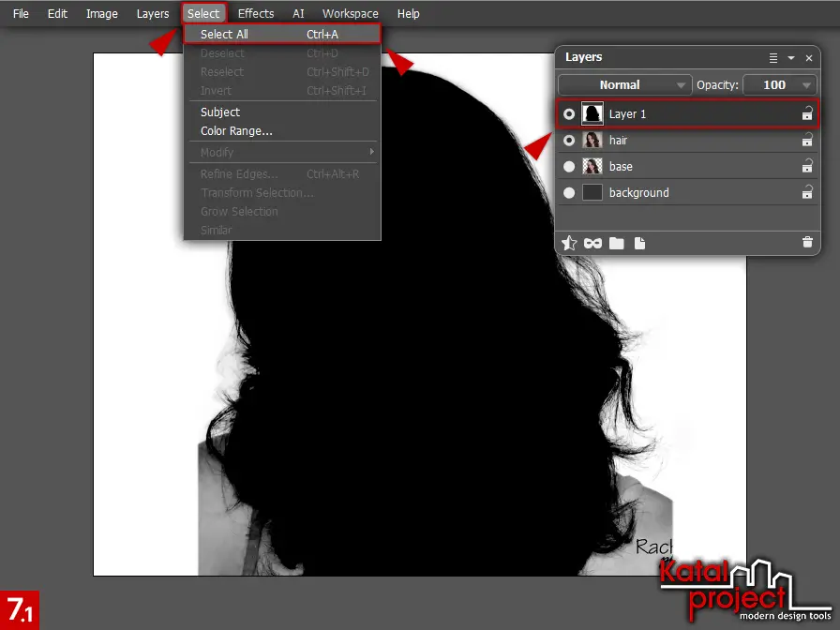This screenshot has width=840, height=630.
Task: Toggle visibility of the hair layer
Action: [569, 140]
